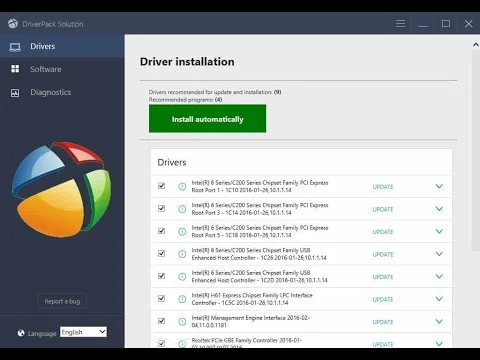The image size is (480, 360).
Task: Open the Language dropdown showing English
Action: pyautogui.click(x=83, y=332)
